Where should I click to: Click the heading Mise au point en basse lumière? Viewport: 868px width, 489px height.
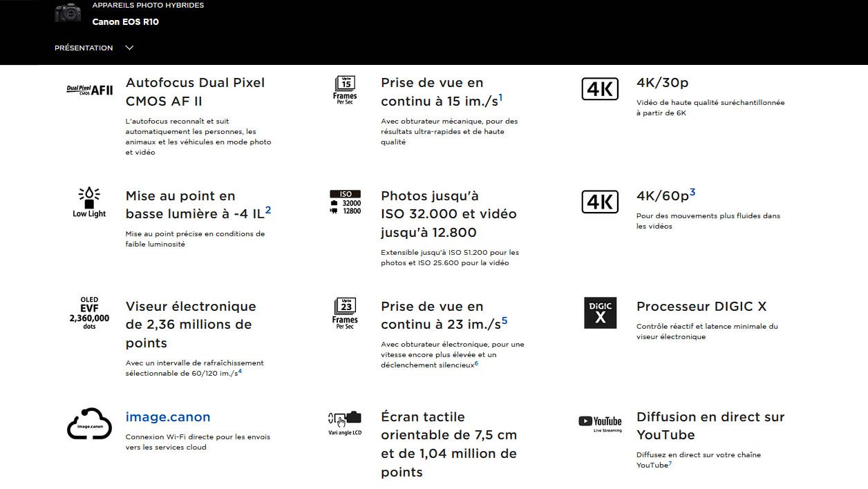[x=198, y=205]
